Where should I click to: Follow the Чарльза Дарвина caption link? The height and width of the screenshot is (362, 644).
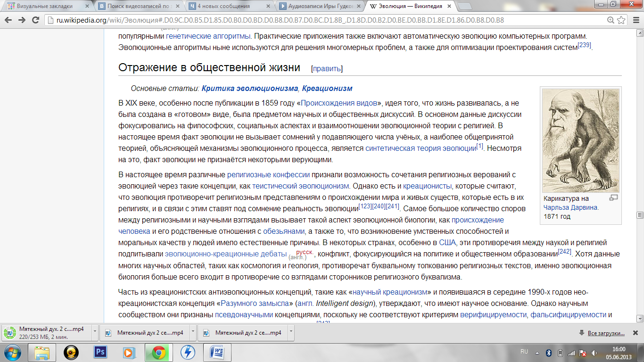coord(570,207)
